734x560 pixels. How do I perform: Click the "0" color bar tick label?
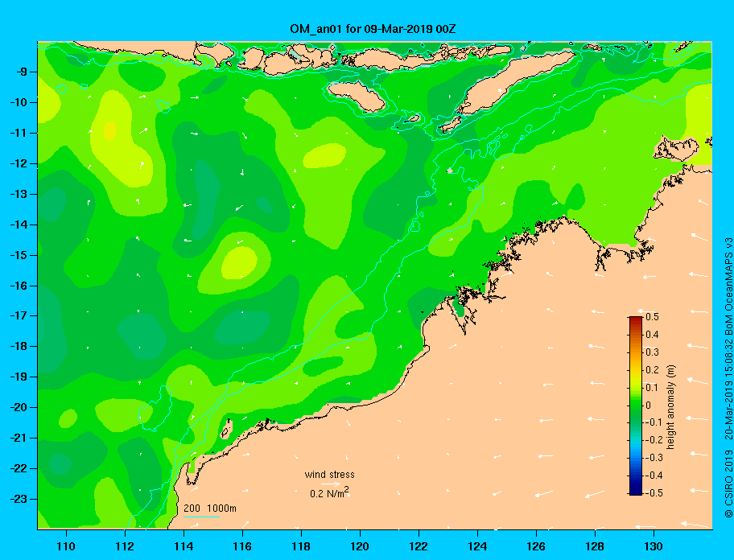649,406
